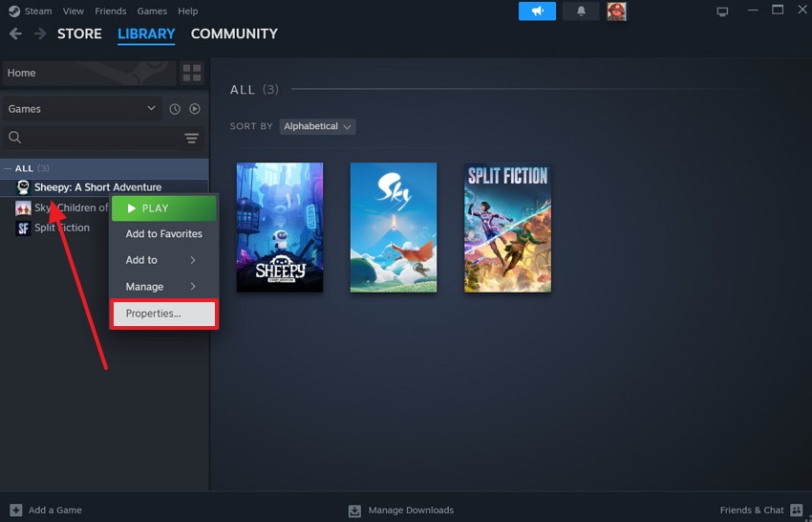Click the Split Fiction SF icon in sidebar
This screenshot has height=522, width=812.
(23, 228)
